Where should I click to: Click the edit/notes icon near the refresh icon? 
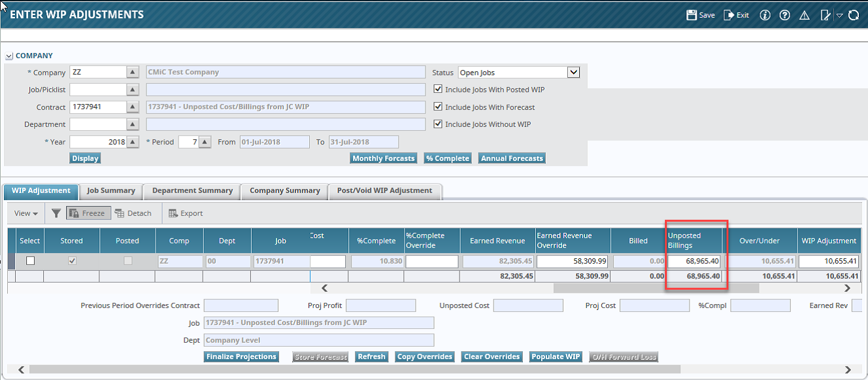825,14
